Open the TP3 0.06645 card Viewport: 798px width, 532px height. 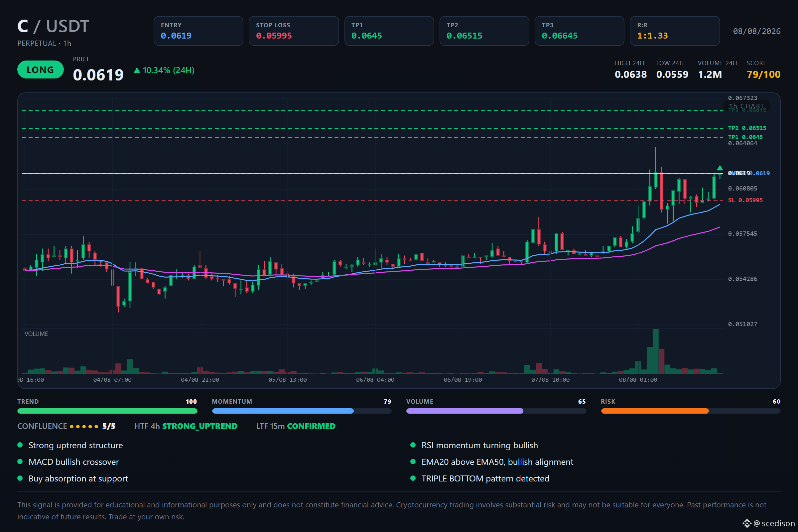(x=580, y=31)
